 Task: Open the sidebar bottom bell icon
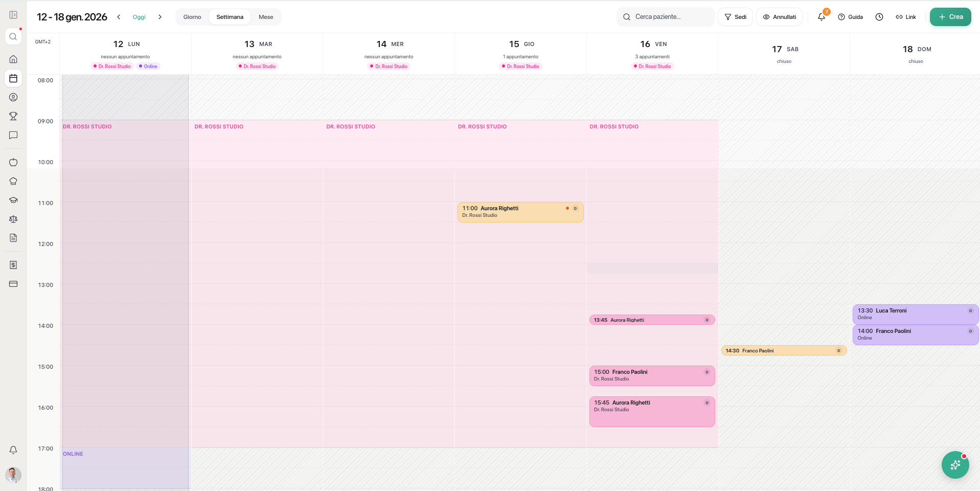(13, 450)
